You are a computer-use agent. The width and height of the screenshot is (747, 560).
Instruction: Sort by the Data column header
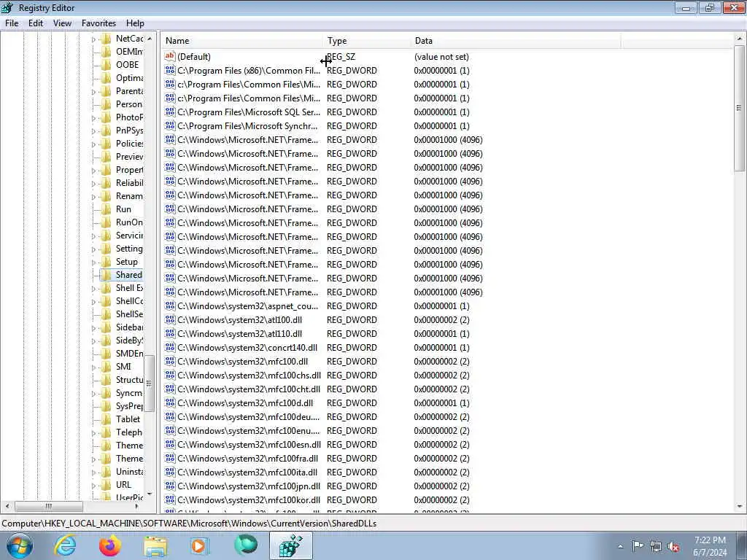coord(516,41)
